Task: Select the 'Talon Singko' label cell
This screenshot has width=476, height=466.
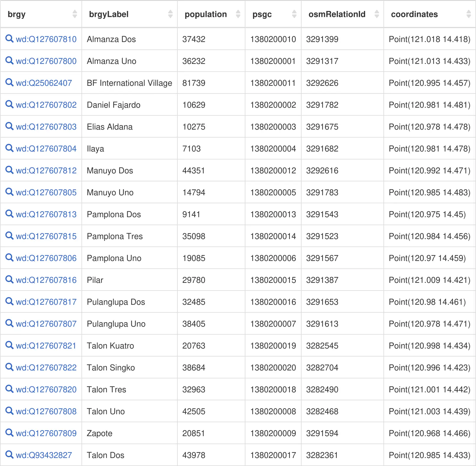Action: click(129, 367)
